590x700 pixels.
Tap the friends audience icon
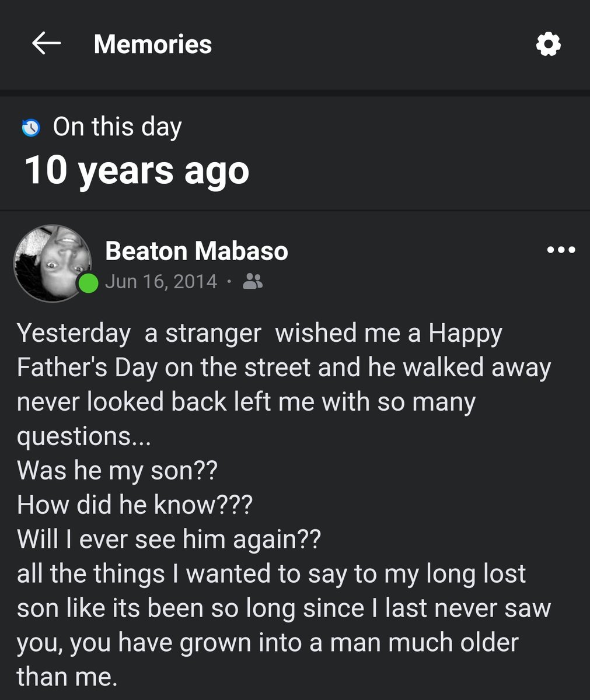(x=252, y=282)
